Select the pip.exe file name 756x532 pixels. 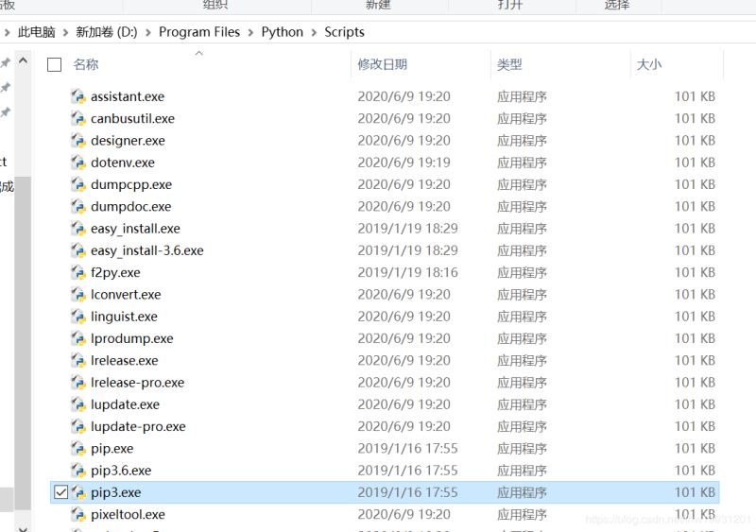112,449
